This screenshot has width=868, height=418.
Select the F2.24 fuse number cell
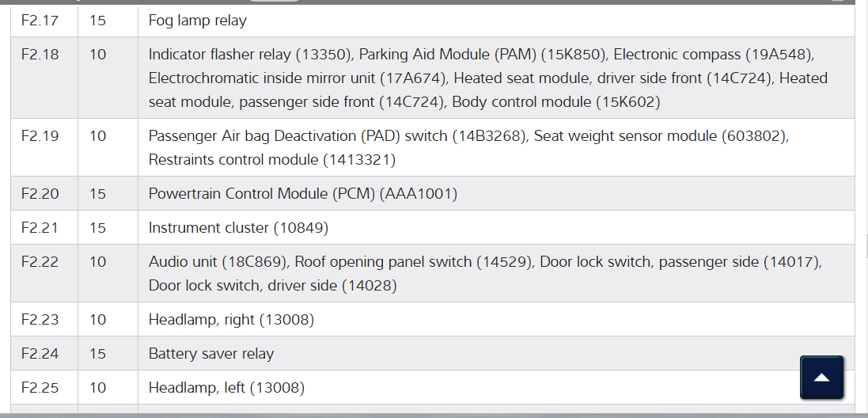click(40, 354)
